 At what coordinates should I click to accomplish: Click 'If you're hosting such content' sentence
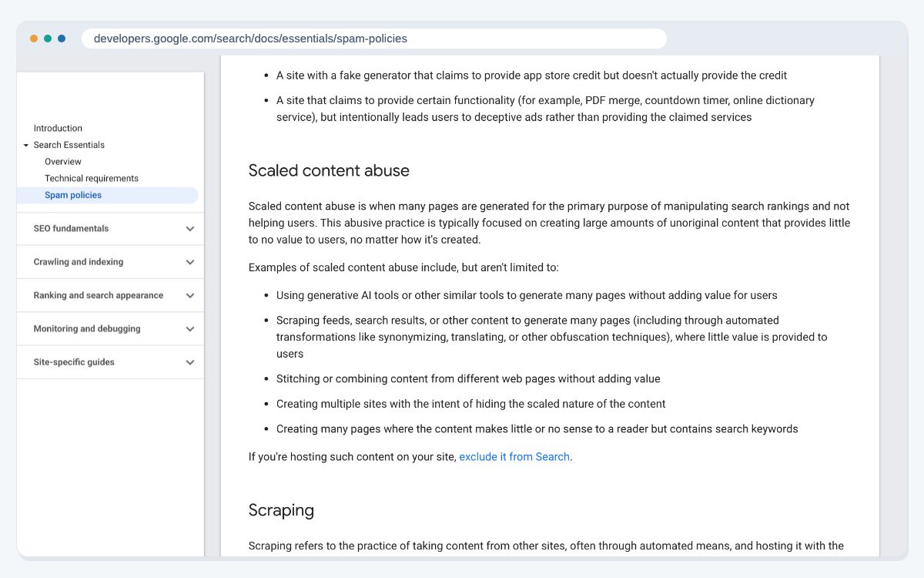point(410,457)
